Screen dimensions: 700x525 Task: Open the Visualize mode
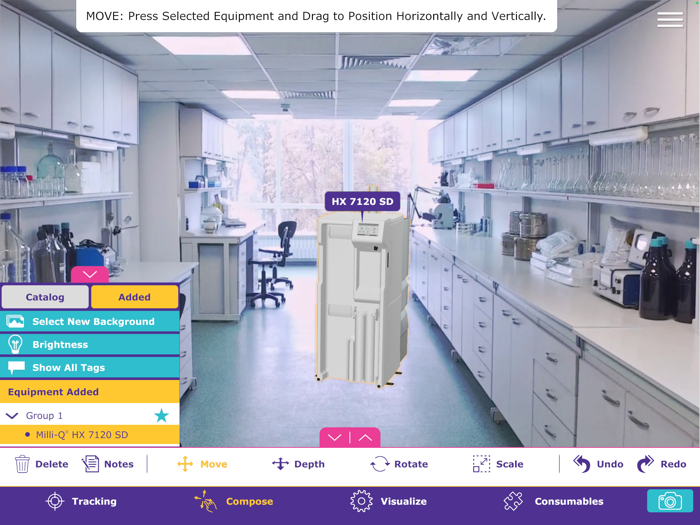click(x=388, y=501)
